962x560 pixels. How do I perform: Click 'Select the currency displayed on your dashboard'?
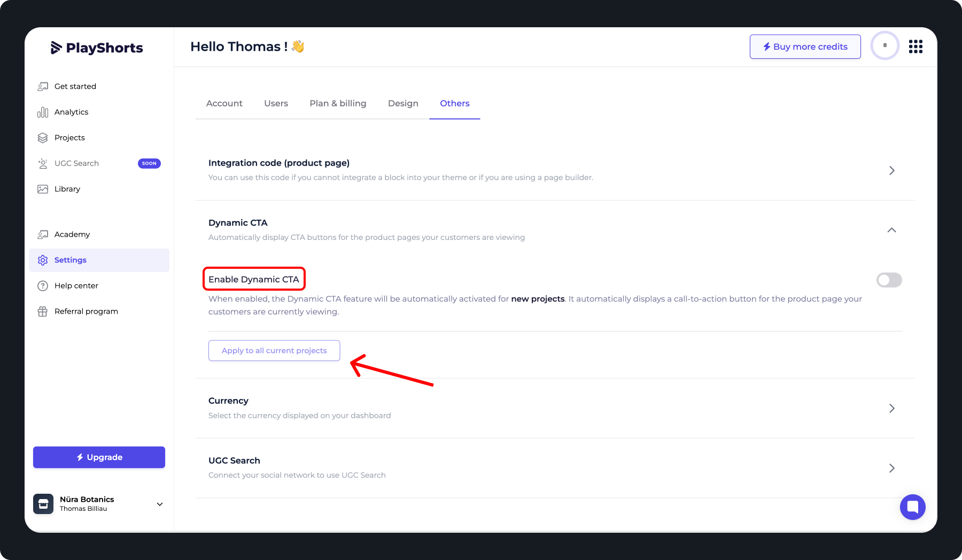coord(299,416)
